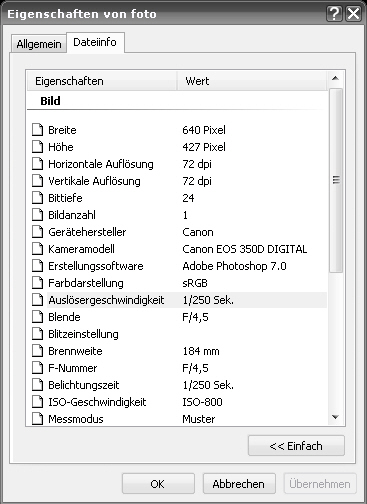Click the icon next to Belichtungszeit
Viewport: 367px width, 504px height.
38,385
